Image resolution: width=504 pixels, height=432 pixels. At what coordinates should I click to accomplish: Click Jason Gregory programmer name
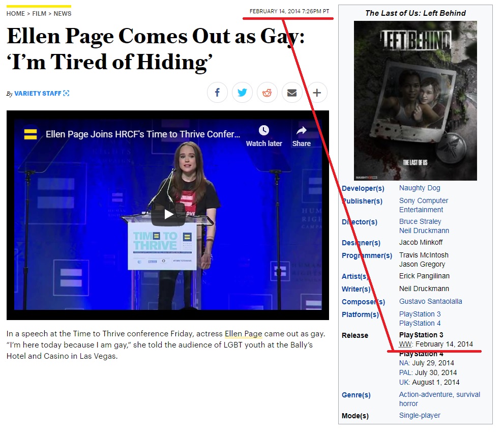point(422,264)
